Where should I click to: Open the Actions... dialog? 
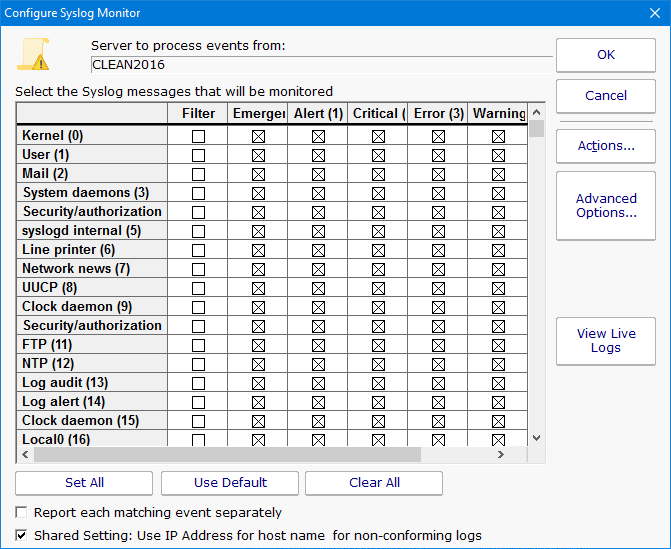[x=606, y=146]
